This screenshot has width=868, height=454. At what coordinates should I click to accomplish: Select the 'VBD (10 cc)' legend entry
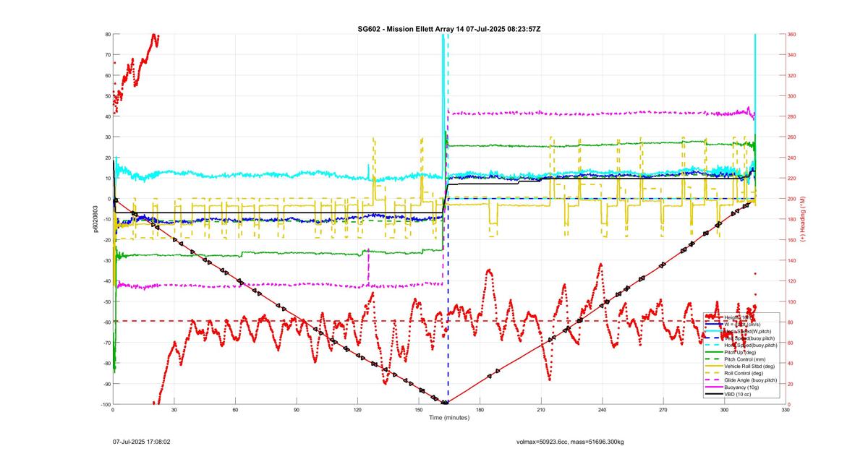coord(738,394)
